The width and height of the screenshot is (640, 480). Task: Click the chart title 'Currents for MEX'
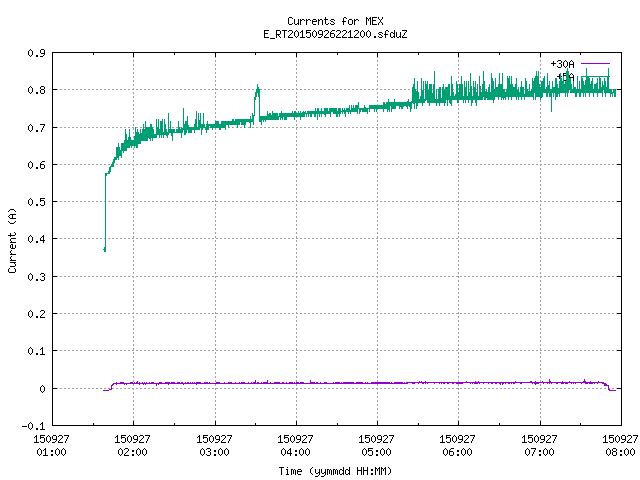coord(335,21)
